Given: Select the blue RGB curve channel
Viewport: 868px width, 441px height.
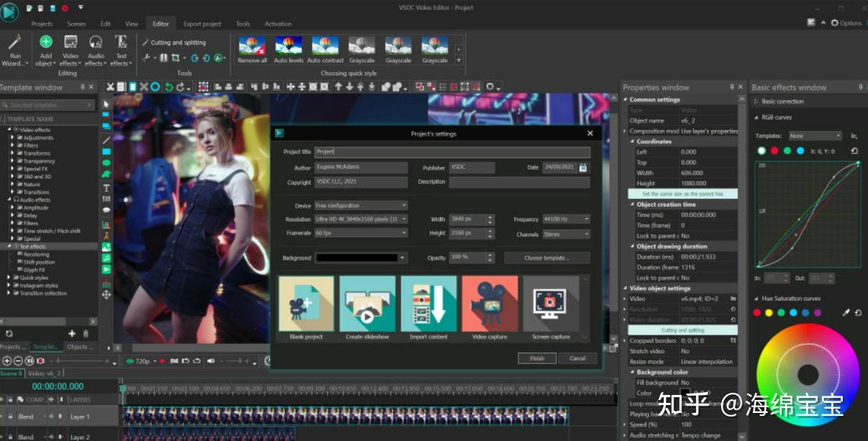Looking at the screenshot, I should pos(800,150).
